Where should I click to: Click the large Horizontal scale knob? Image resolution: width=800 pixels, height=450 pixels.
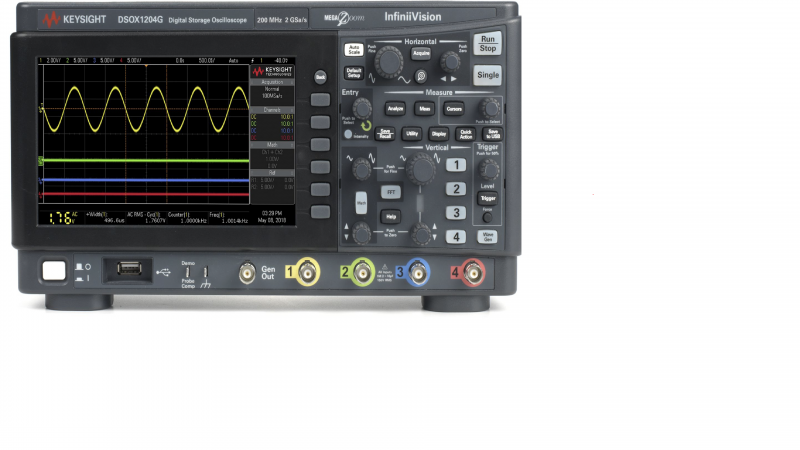389,62
